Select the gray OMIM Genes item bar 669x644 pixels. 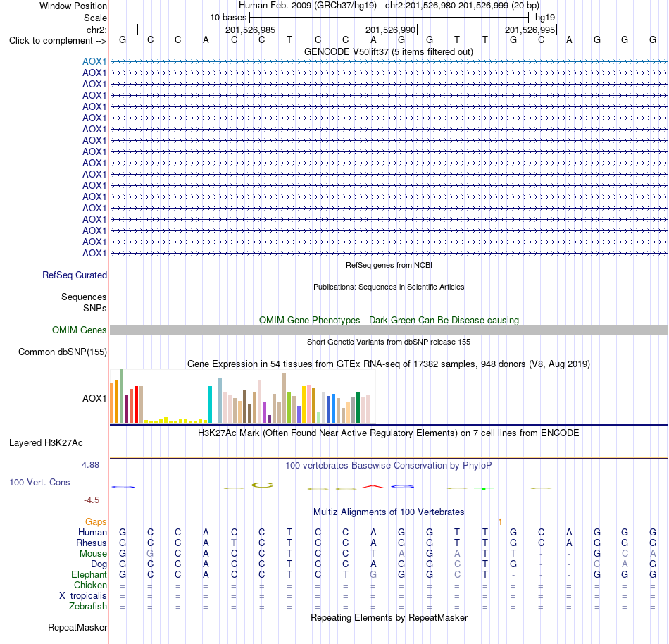389,330
